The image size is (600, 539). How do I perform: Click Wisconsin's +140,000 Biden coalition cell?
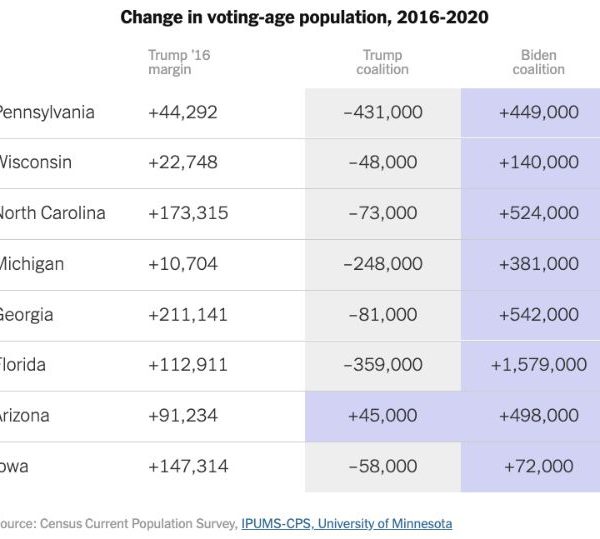pyautogui.click(x=538, y=162)
